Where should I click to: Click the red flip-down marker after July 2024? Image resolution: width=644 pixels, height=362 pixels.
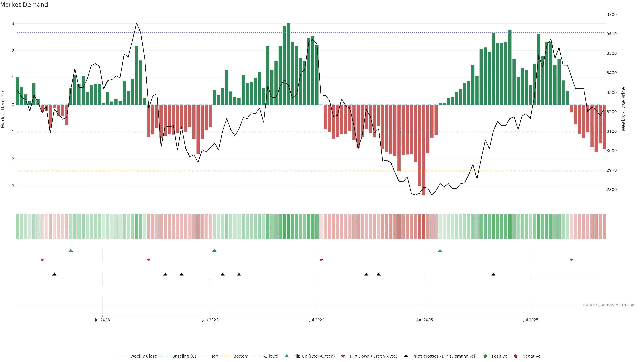tap(321, 260)
